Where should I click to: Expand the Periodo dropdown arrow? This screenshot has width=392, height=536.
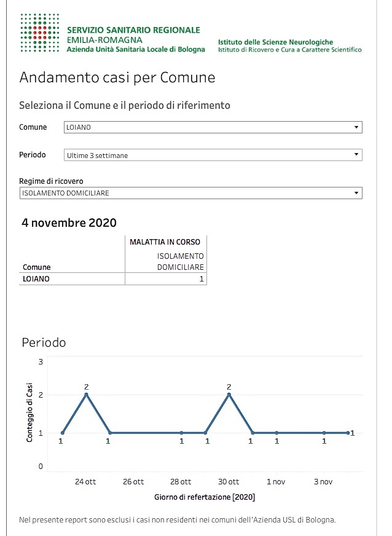356,154
